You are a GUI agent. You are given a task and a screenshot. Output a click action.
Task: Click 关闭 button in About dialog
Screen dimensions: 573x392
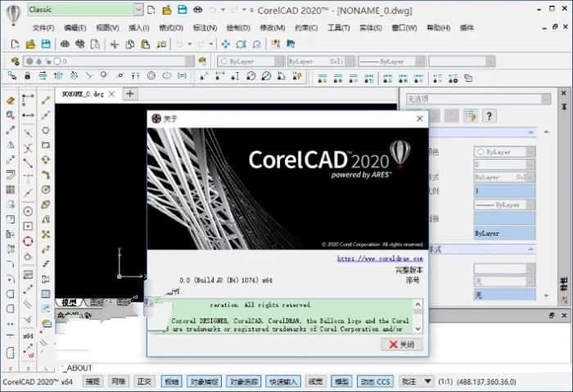click(402, 345)
